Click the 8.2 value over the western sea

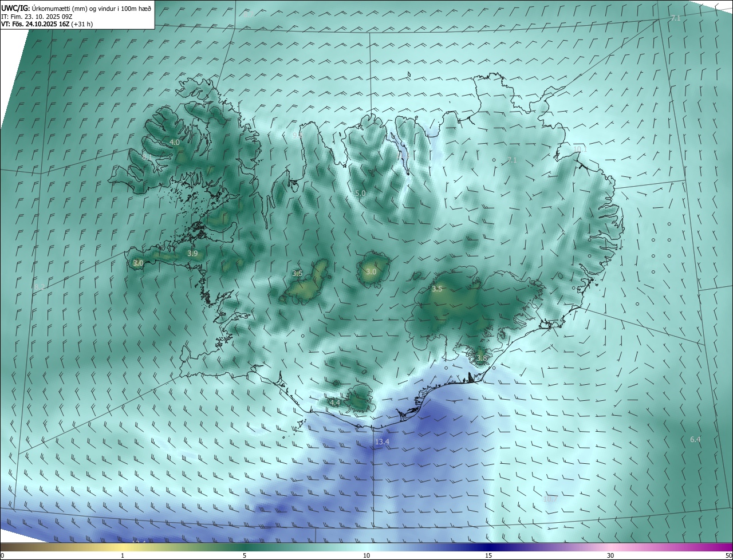40,286
